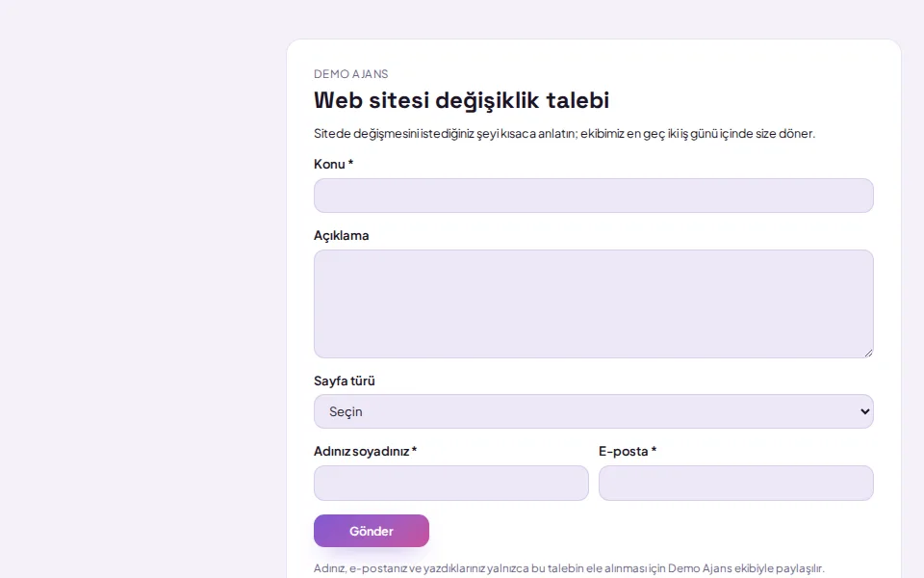924x578 pixels.
Task: Click the chevron arrow of Sayfa türü select
Action: [864, 411]
